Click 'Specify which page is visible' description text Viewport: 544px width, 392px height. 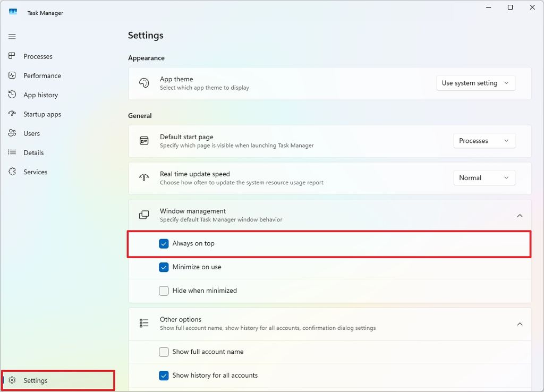[236, 146]
